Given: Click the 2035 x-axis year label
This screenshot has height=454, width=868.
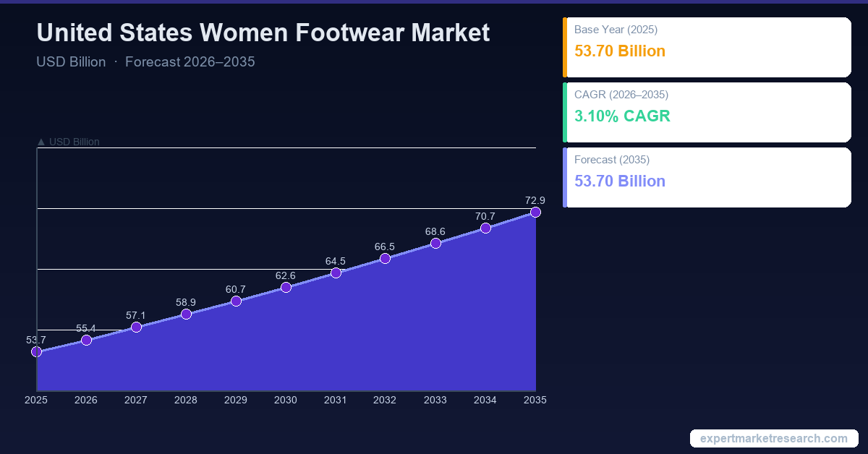Looking at the screenshot, I should [535, 400].
